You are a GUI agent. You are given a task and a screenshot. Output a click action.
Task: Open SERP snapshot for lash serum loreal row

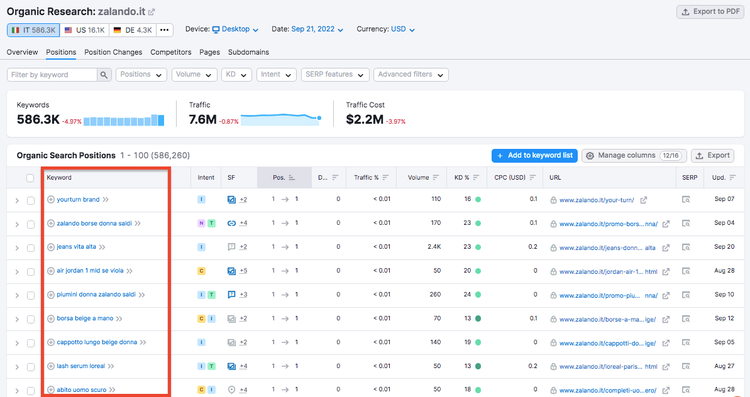click(686, 366)
